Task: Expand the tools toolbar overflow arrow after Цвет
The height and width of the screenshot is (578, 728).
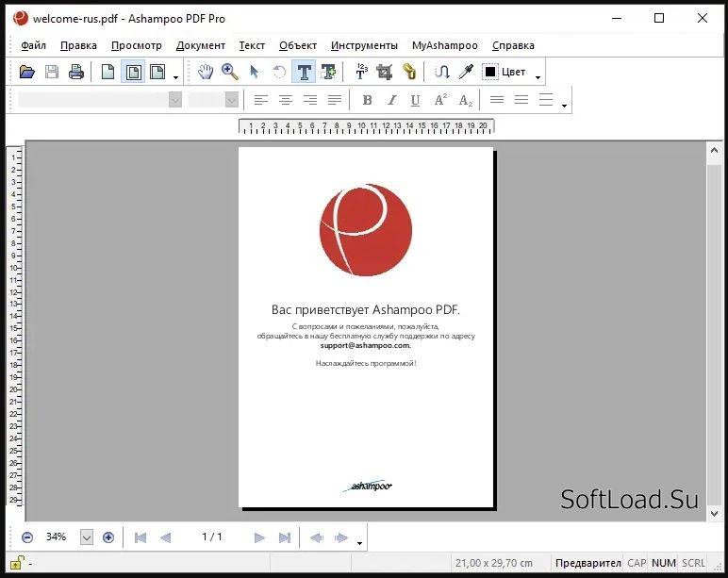Action: click(x=538, y=77)
